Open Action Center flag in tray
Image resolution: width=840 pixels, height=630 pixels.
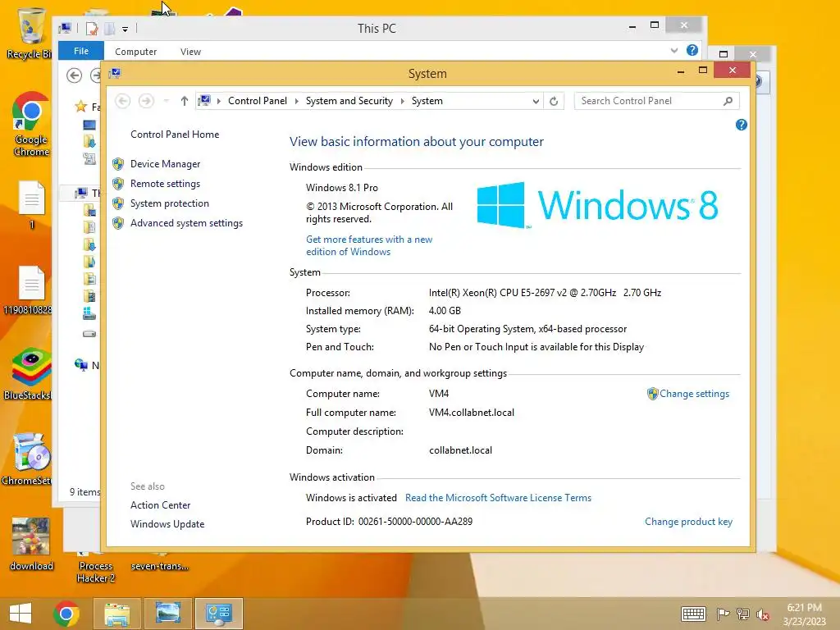pos(723,614)
